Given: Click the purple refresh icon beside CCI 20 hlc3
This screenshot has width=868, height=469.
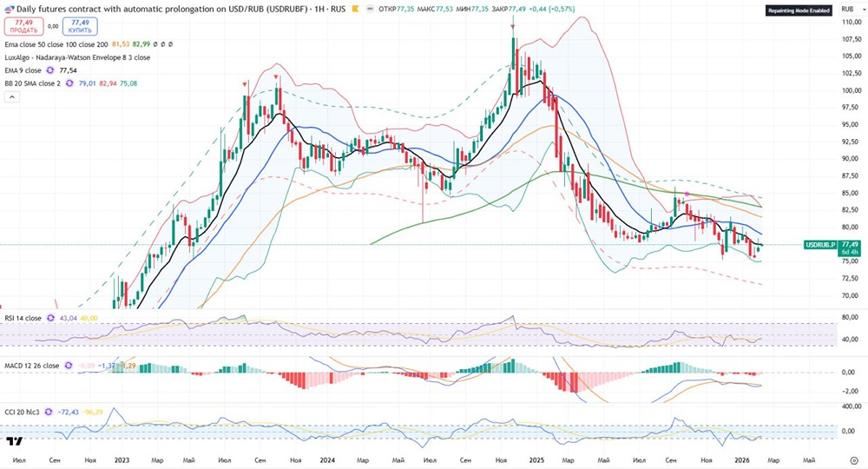Looking at the screenshot, I should click(48, 412).
